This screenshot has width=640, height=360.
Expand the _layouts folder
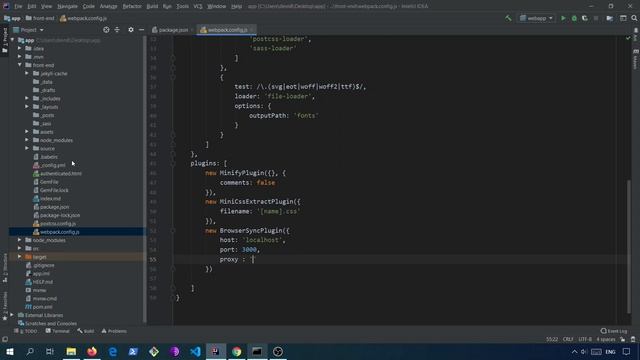click(27, 107)
